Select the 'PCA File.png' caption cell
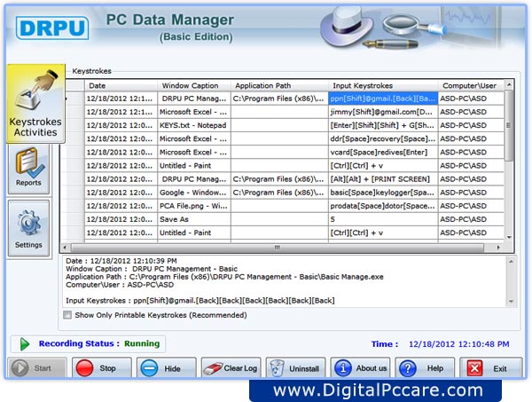532x402 pixels. [194, 206]
